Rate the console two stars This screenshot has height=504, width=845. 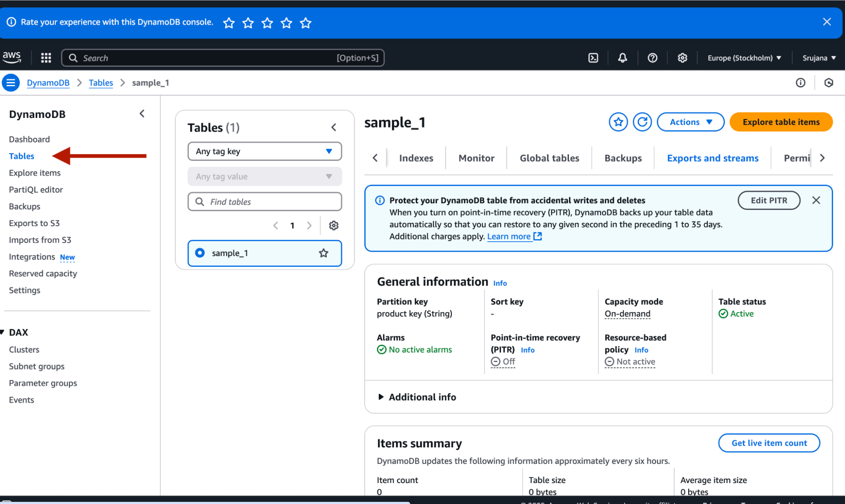coord(248,23)
